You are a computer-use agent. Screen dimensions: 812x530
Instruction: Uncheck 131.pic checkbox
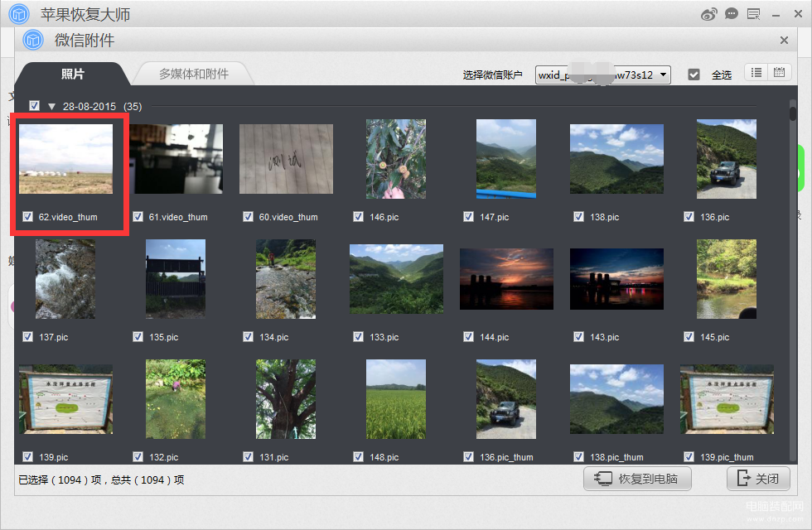click(248, 456)
